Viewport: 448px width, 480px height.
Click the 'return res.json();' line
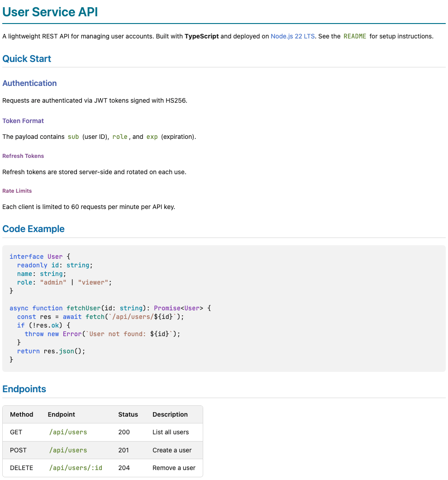(x=51, y=351)
